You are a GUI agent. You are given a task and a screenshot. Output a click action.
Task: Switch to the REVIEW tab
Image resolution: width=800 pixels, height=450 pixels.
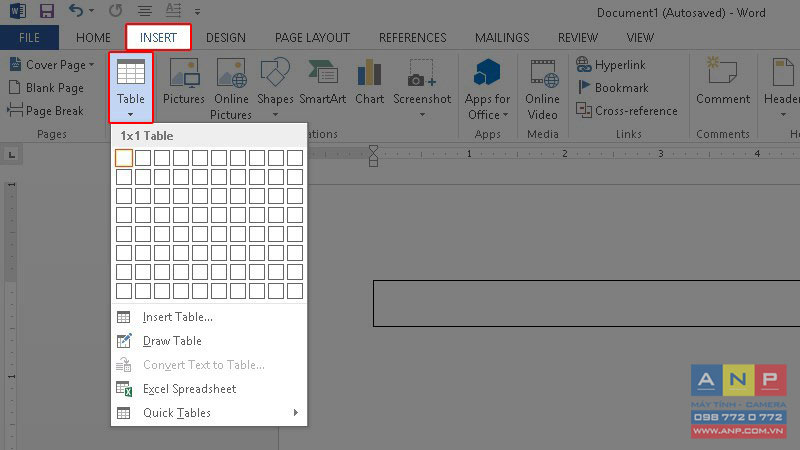click(x=578, y=38)
